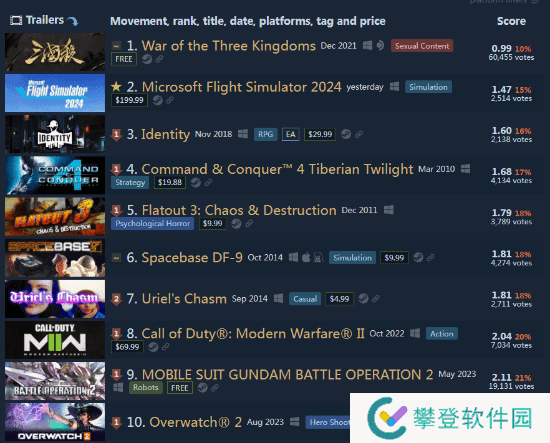Open the Overwatch 2 title link
Image resolution: width=550 pixels, height=443 pixels.
(195, 422)
